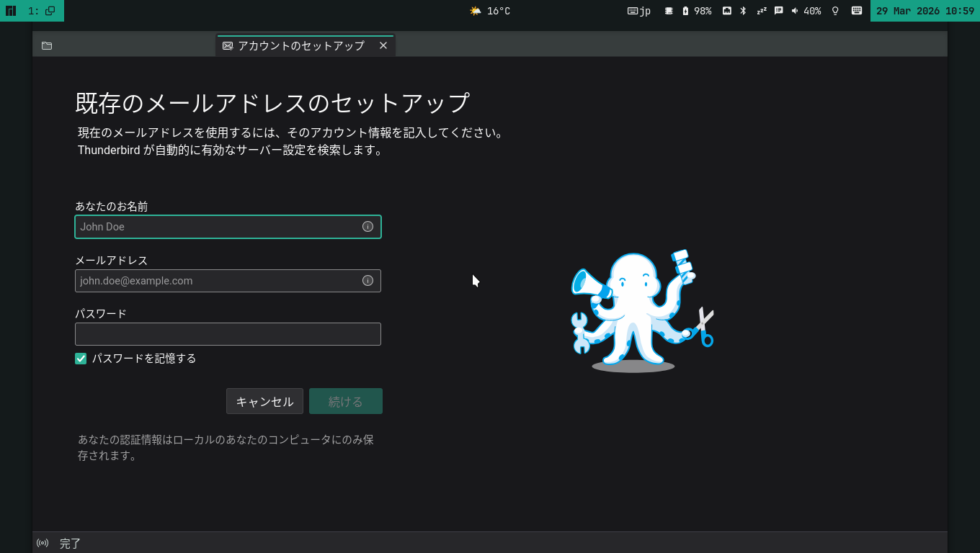Open the Spaces toolbar folder icon
The image size is (980, 553).
pyautogui.click(x=47, y=45)
